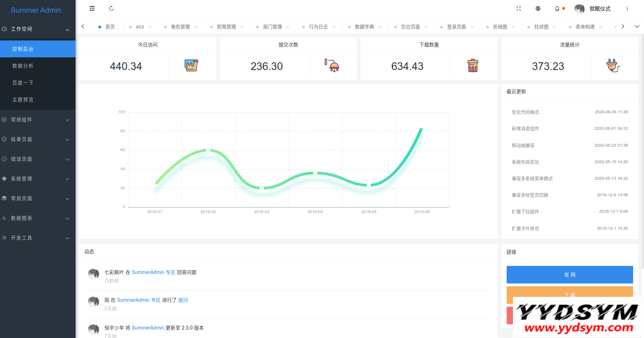Click the 2019-06 data point on chart
Image resolution: width=644 pixels, height=338 pixels.
coord(422,129)
